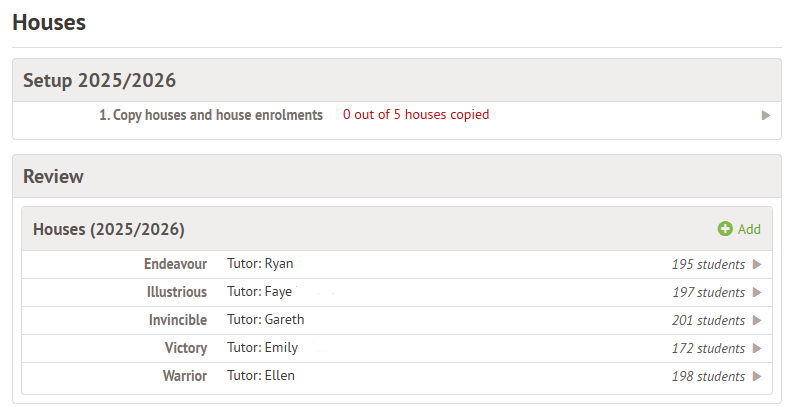
Task: Open the 201 students count
Action: (x=708, y=321)
